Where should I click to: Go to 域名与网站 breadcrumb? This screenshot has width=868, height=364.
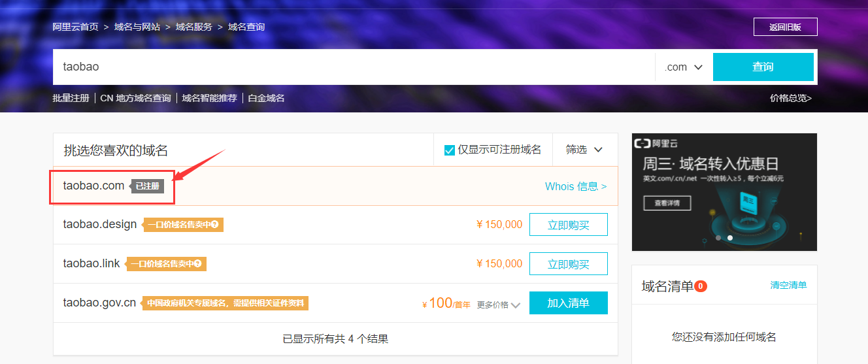coord(137,27)
